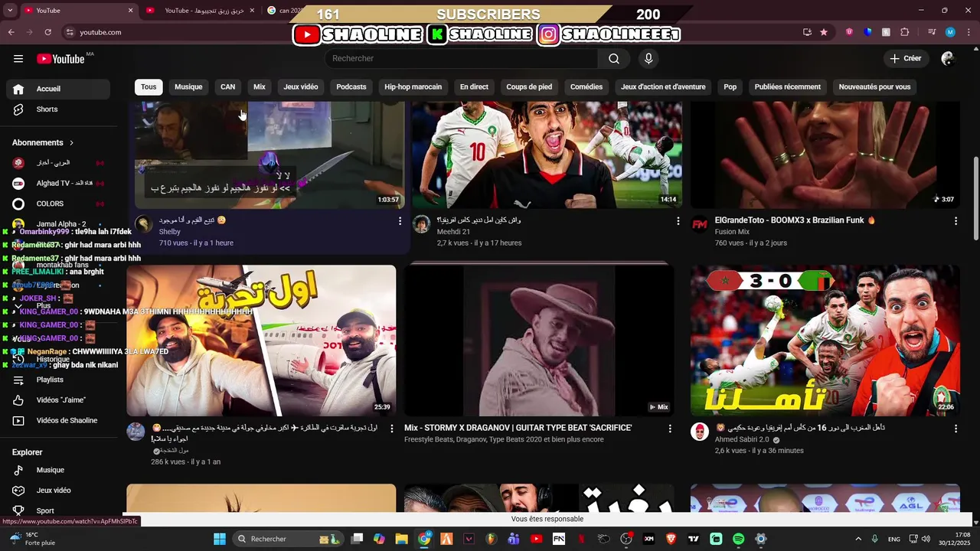
Task: Click the search magnifier button
Action: (614, 59)
